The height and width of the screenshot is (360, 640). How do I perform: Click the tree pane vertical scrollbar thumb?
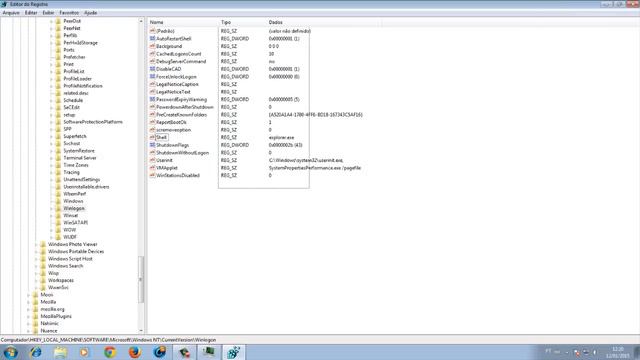[x=141, y=280]
